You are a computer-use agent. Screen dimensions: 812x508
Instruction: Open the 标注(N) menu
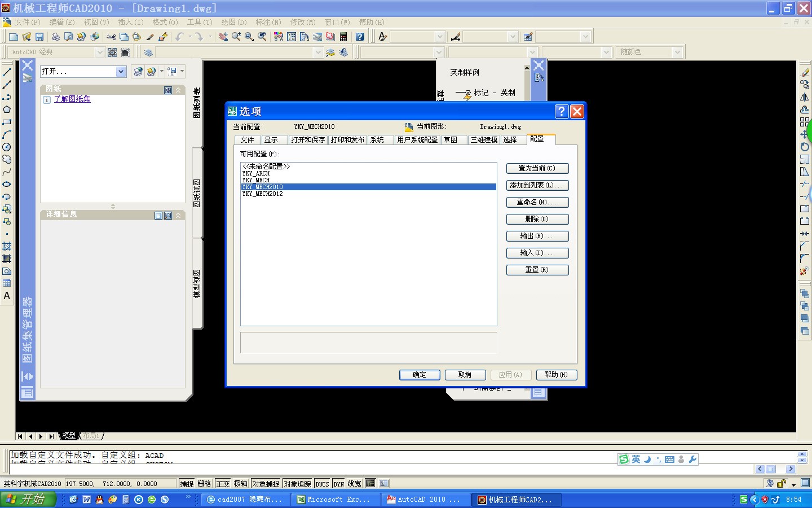(x=268, y=22)
